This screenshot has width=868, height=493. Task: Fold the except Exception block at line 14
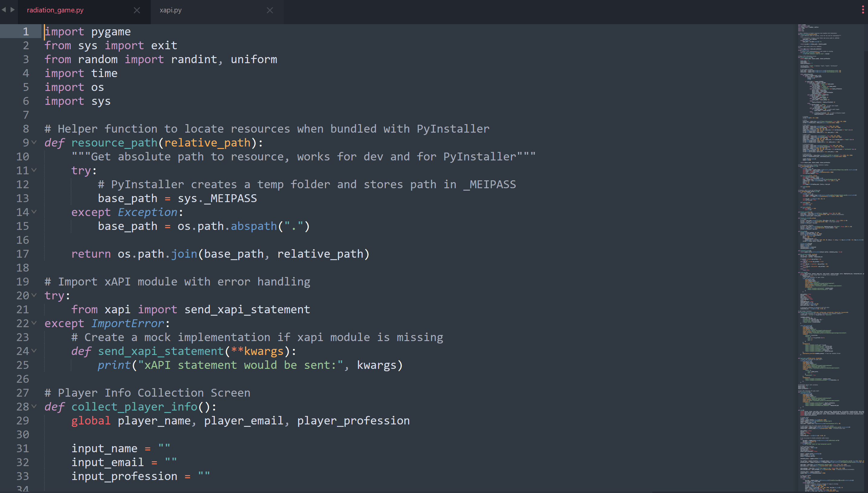pos(34,212)
